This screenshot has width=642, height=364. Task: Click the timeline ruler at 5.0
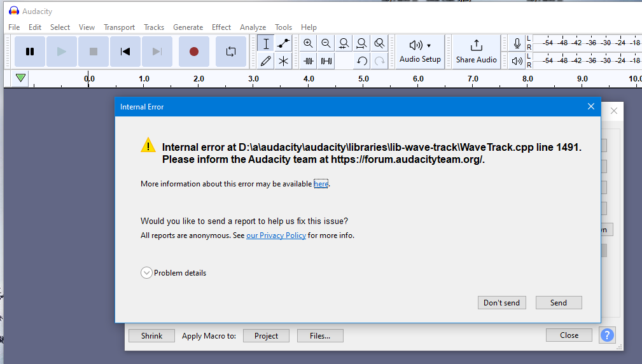pyautogui.click(x=363, y=79)
